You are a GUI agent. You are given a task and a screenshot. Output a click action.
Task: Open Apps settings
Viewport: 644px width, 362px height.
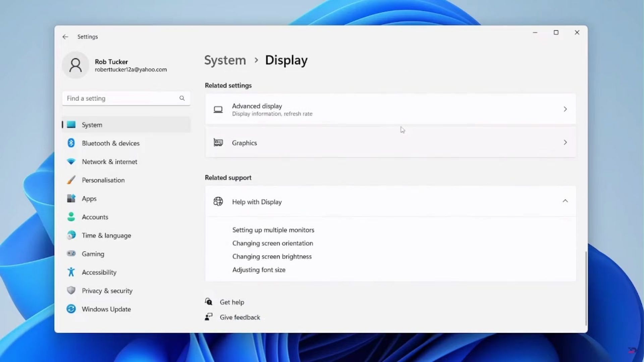click(126, 198)
